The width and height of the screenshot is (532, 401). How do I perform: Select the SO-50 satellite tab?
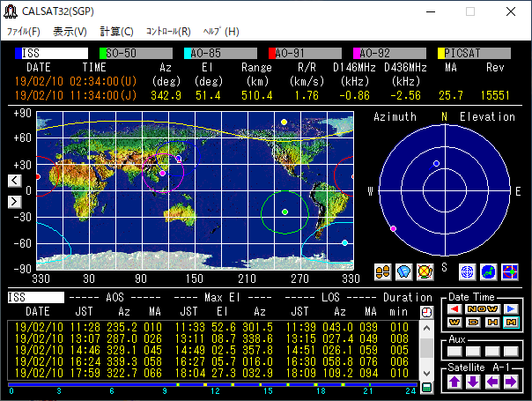pos(136,53)
